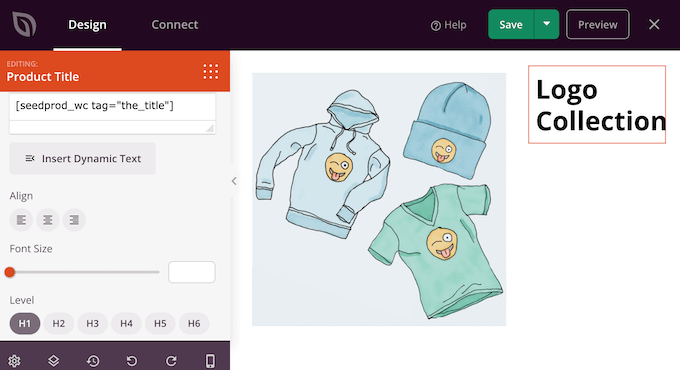
Task: Select the Logo Collection title block
Action: pyautogui.click(x=597, y=105)
